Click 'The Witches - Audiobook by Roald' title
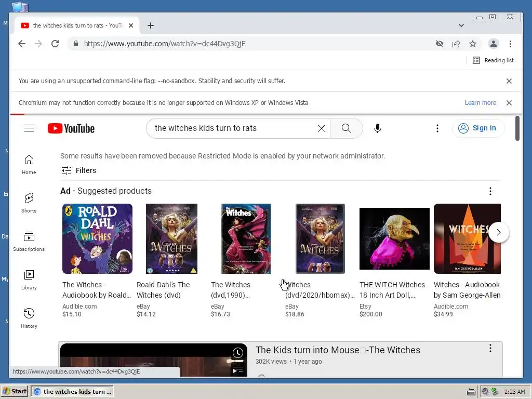This screenshot has height=399, width=532. pos(97,290)
